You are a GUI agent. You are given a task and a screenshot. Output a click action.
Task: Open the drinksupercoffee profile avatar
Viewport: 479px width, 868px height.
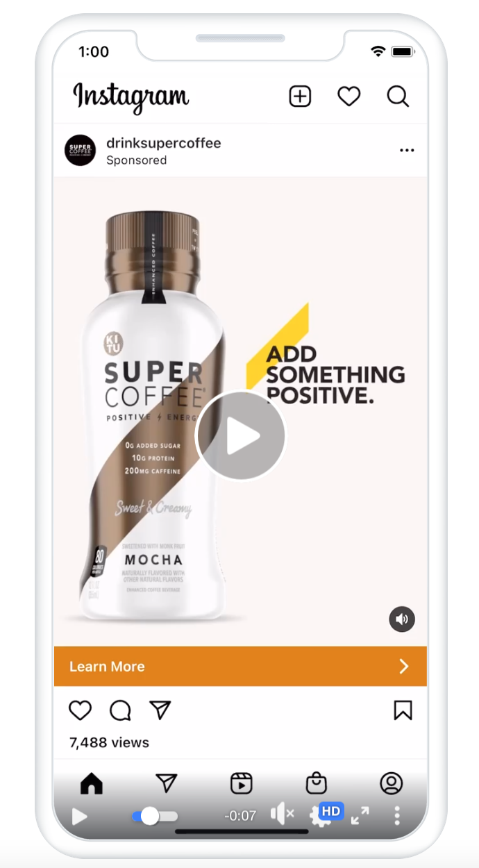[80, 151]
